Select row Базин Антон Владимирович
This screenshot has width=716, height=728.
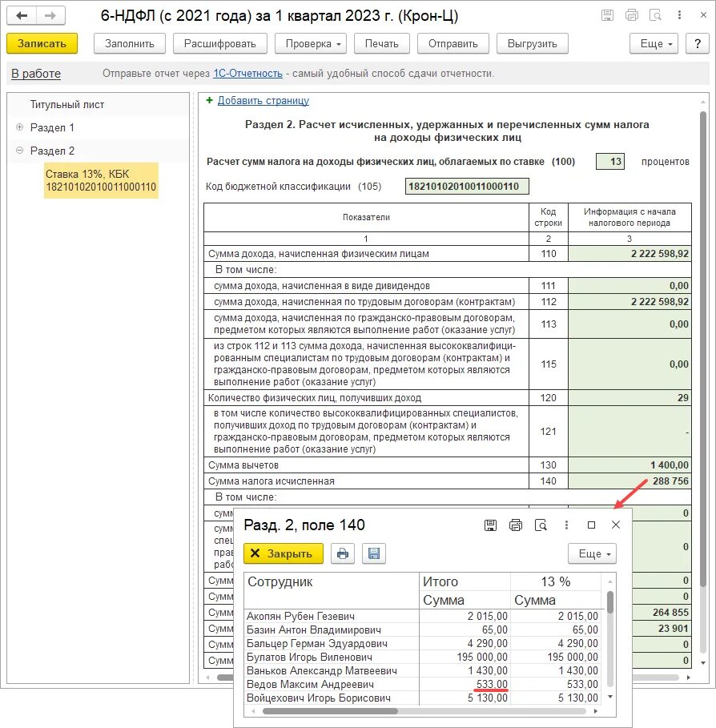423,629
